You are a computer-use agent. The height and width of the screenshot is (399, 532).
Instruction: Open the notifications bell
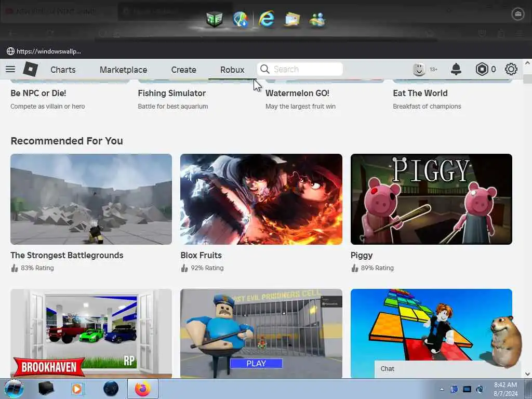coord(456,69)
